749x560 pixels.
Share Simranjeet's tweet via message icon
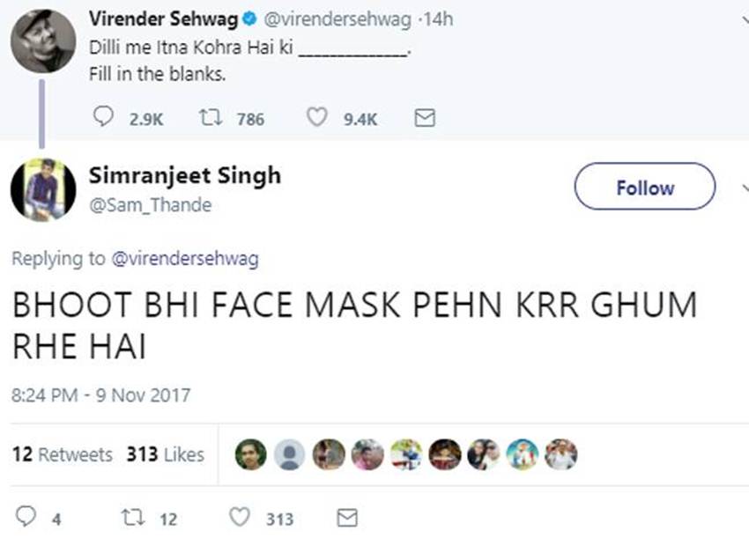(348, 518)
